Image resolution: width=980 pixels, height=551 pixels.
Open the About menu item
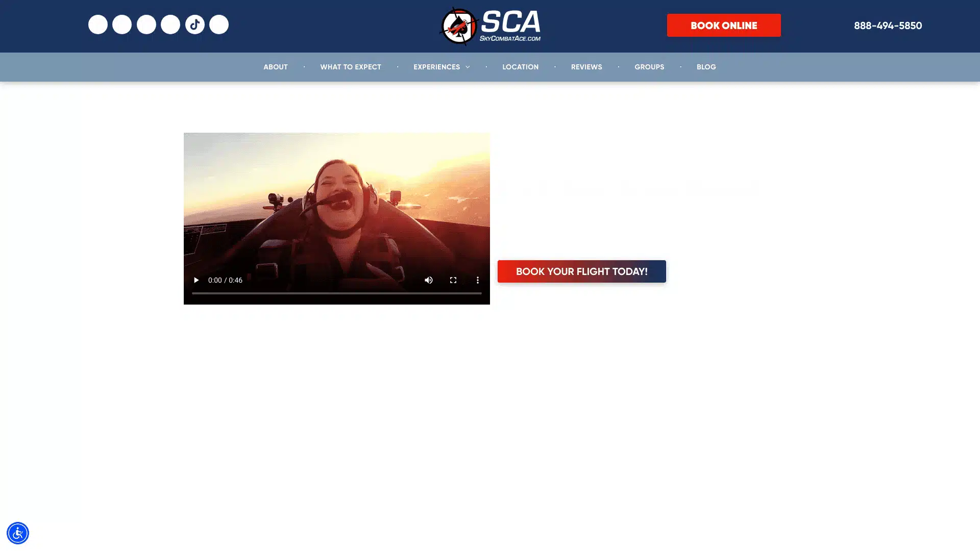point(275,67)
